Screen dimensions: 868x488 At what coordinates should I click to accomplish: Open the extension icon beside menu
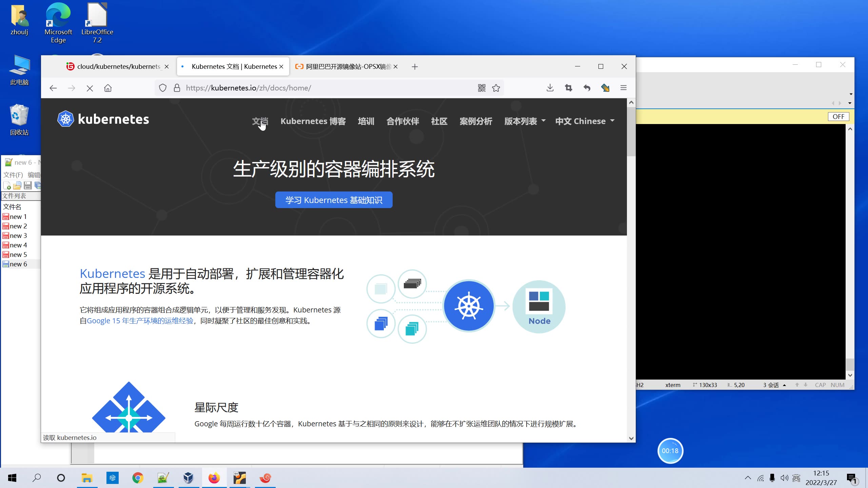pyautogui.click(x=605, y=88)
